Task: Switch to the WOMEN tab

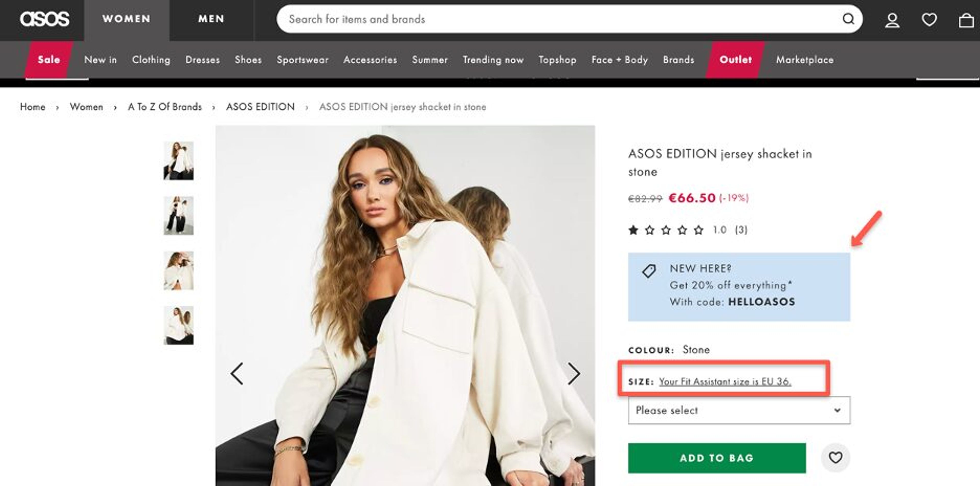Action: click(127, 19)
